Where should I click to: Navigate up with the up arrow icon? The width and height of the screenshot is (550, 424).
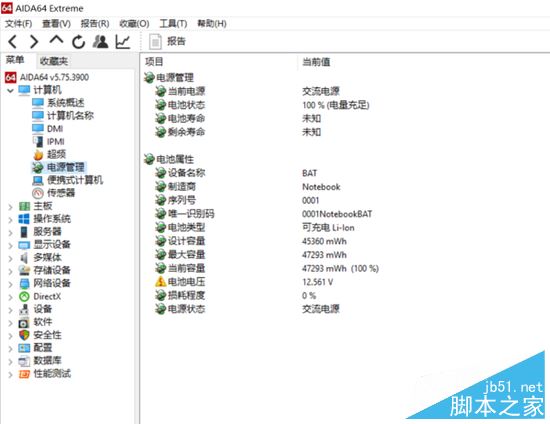[x=56, y=40]
